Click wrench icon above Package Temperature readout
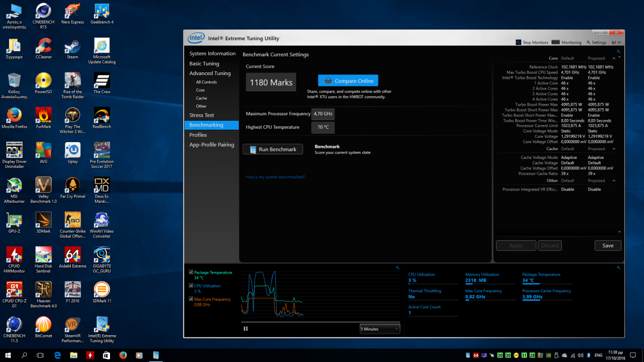 (619, 268)
